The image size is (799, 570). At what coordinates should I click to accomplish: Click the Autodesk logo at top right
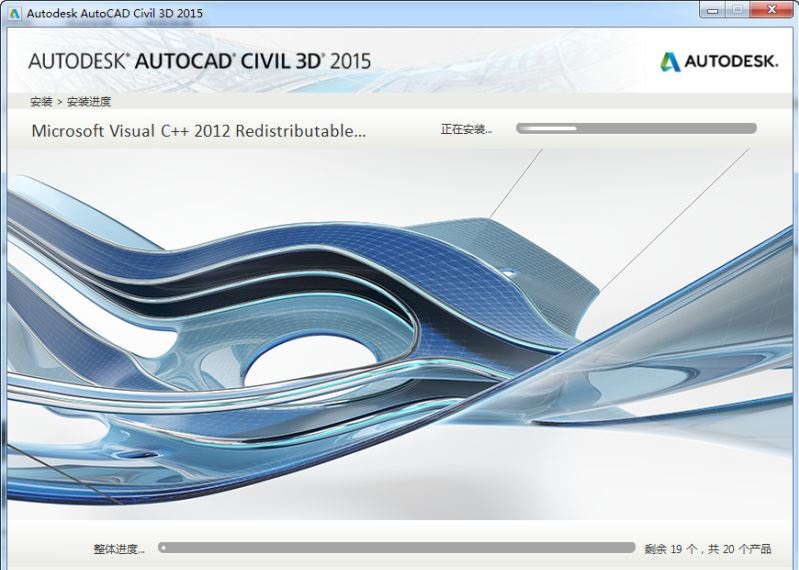tap(719, 62)
